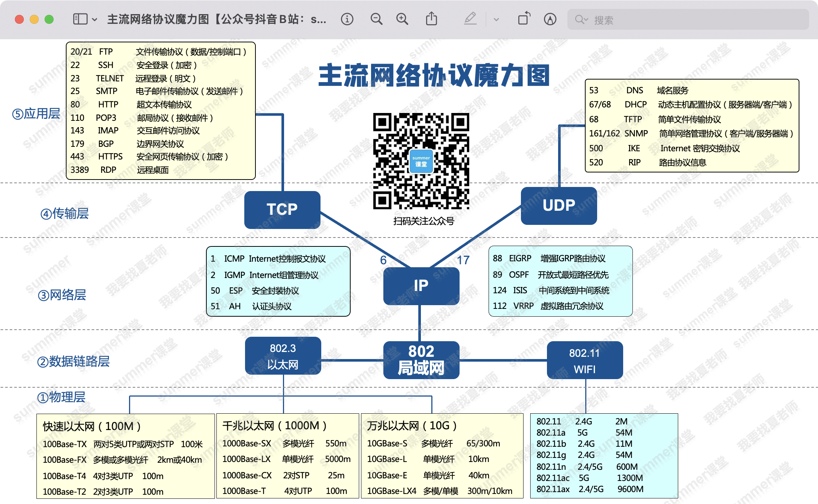Open the highlight options dropdown arrow

click(496, 19)
